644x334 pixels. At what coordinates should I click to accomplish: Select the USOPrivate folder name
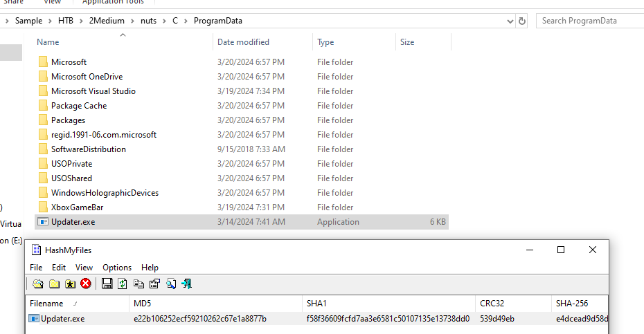pos(72,164)
